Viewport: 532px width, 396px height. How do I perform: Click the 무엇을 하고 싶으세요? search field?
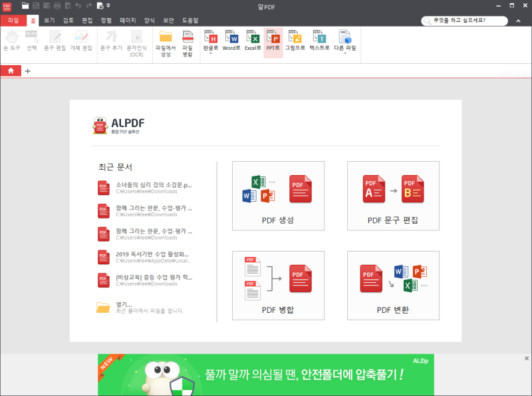[464, 21]
